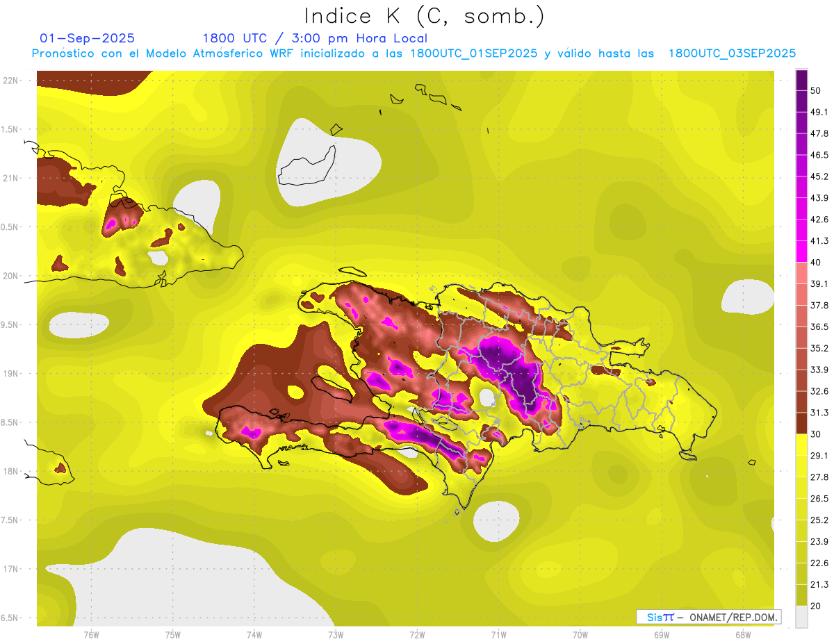
Task: Click the pink band between 39.1 and 40
Action: [x=801, y=272]
